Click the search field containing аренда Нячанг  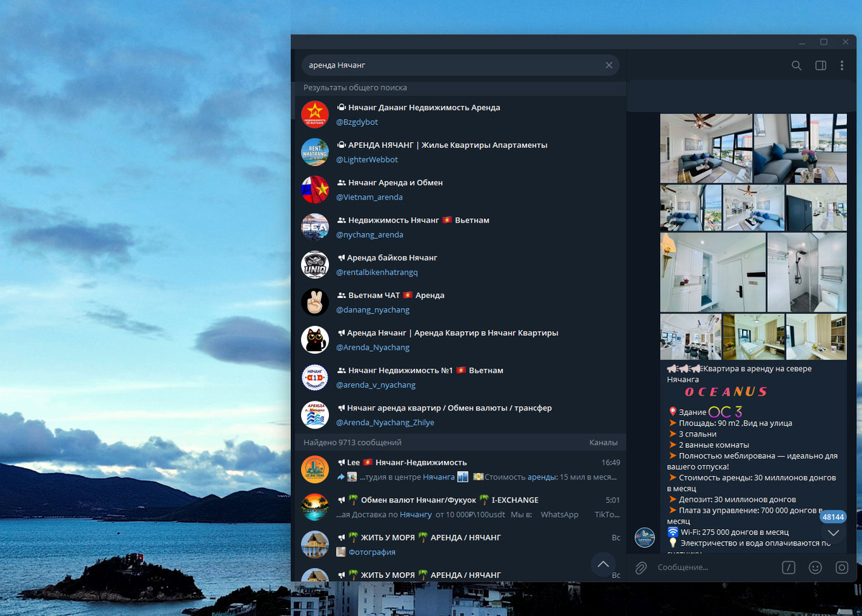point(460,65)
